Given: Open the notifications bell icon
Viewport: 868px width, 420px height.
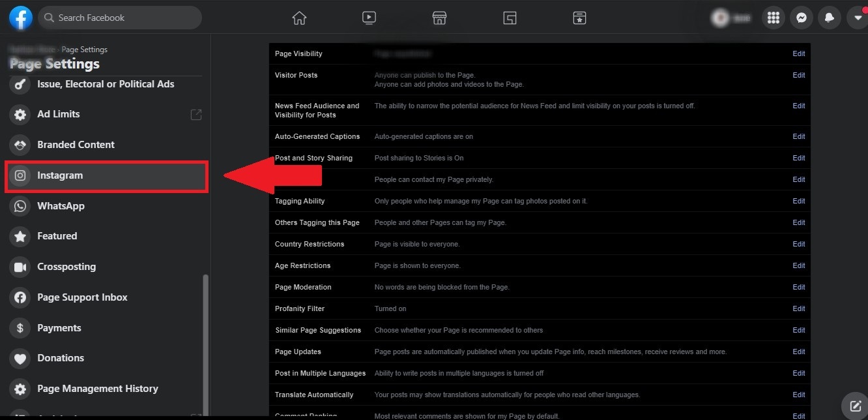Looking at the screenshot, I should pos(830,18).
